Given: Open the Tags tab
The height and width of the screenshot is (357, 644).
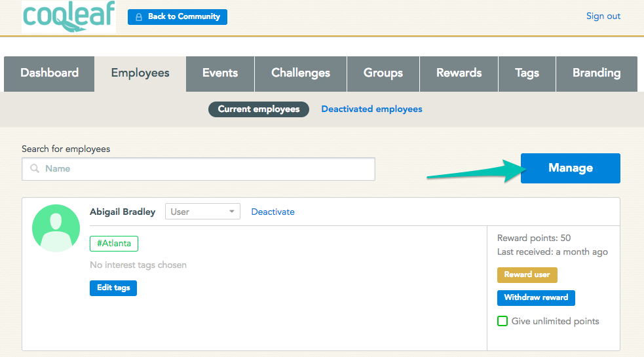Looking at the screenshot, I should pos(527,73).
